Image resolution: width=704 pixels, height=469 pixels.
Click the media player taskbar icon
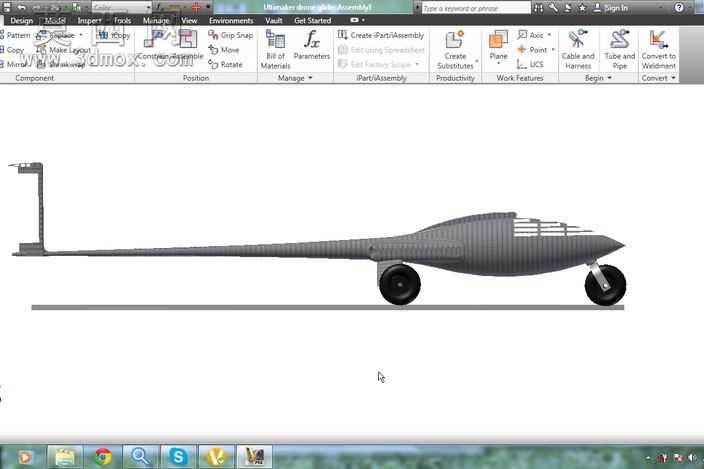pos(25,457)
